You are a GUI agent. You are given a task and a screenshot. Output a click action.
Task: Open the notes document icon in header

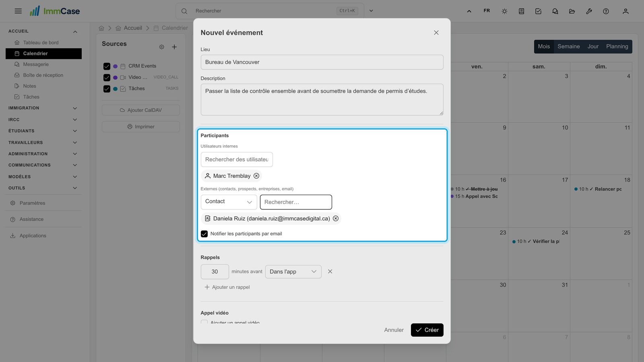tap(521, 11)
